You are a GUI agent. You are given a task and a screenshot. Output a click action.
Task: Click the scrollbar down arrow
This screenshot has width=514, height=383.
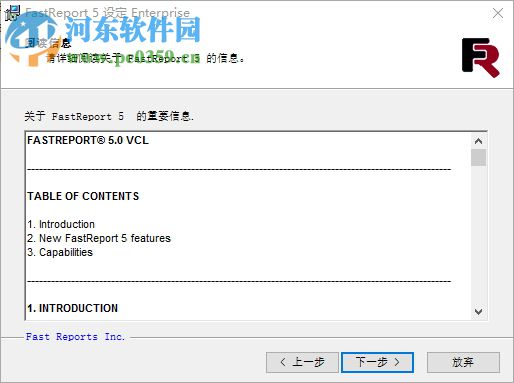(x=478, y=312)
